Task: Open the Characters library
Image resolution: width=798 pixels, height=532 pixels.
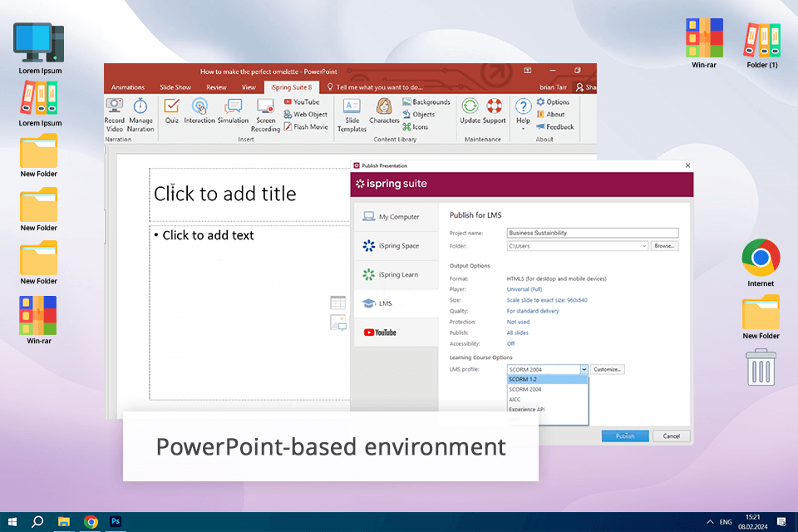Action: point(384,111)
